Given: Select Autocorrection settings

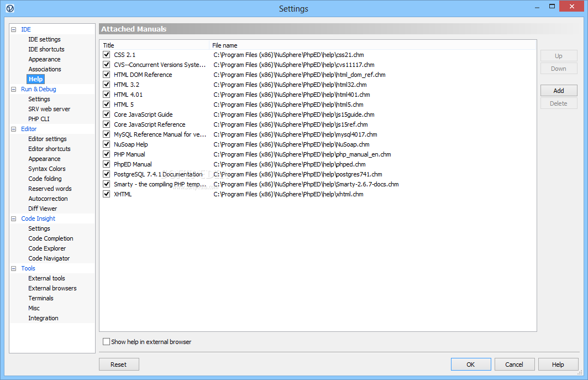Looking at the screenshot, I should [48, 199].
